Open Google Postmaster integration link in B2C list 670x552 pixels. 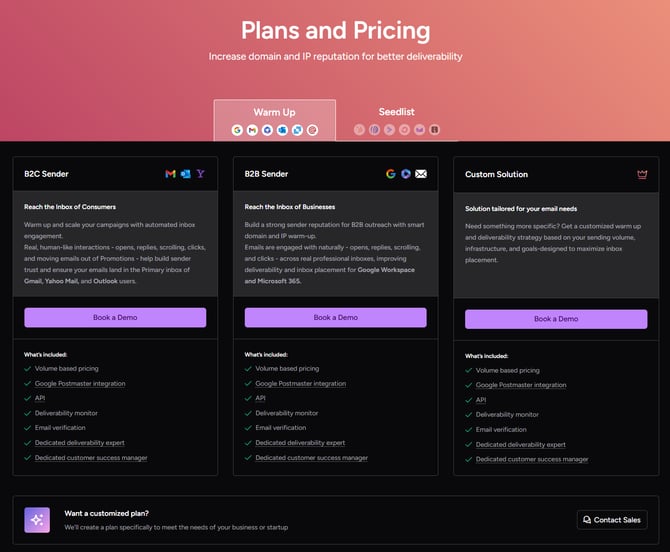click(x=80, y=384)
